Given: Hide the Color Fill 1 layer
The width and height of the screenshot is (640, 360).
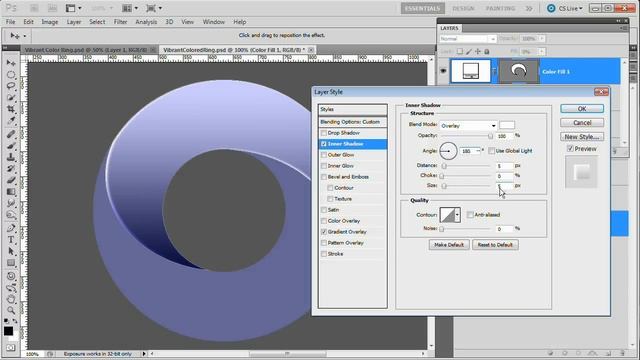Looking at the screenshot, I should point(443,71).
